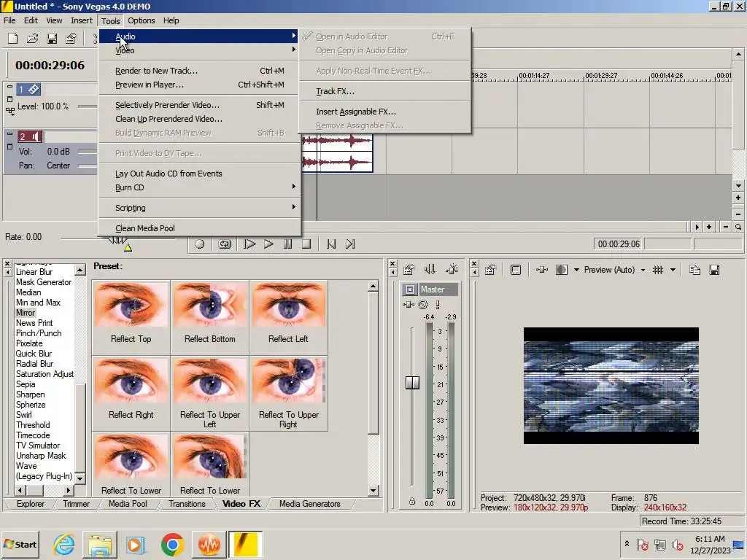Start recording with the Record button
Screen dimensions: 747x560
pyautogui.click(x=199, y=244)
